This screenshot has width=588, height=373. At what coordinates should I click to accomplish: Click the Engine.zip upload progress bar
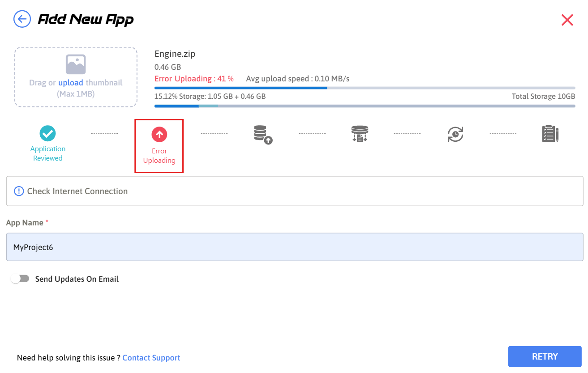point(365,88)
